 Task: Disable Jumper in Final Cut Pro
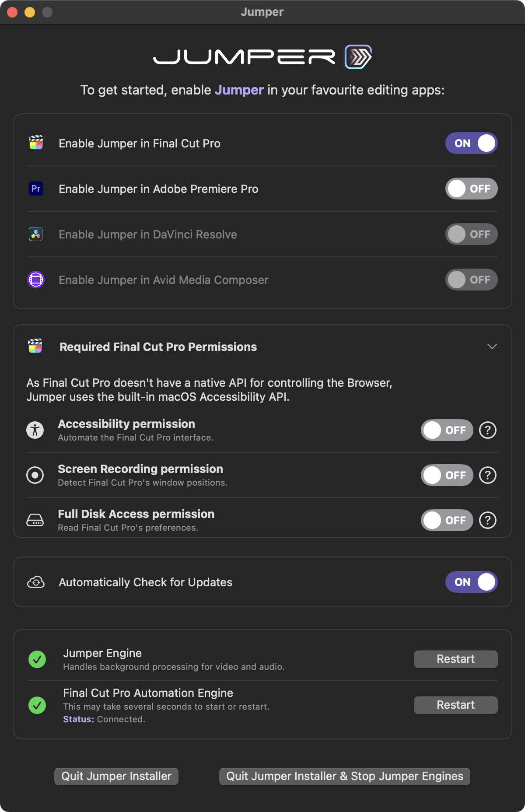click(471, 143)
